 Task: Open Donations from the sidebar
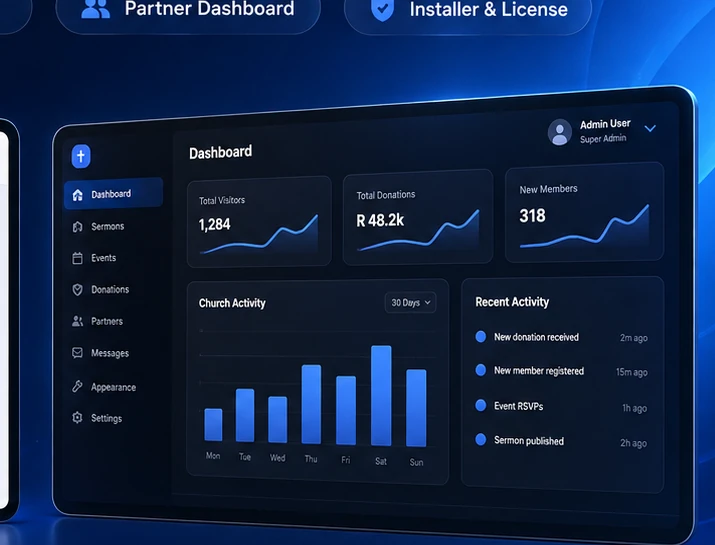coord(110,290)
